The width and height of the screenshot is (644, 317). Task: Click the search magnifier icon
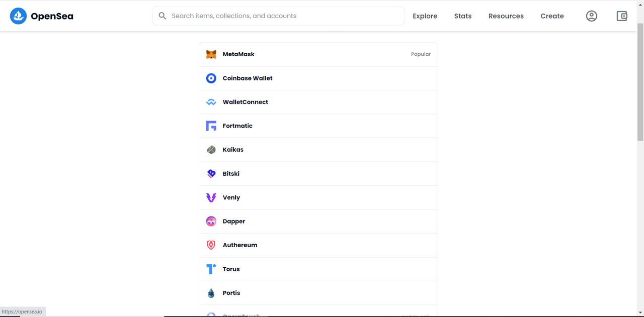[163, 16]
